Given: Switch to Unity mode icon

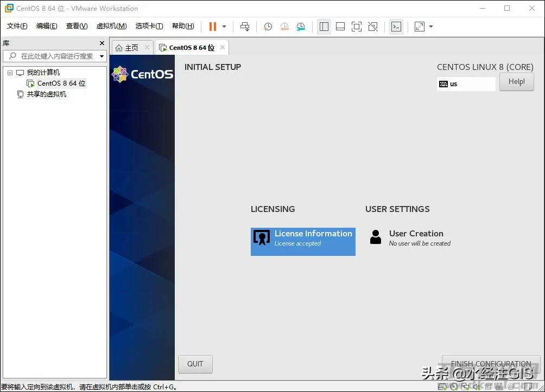Looking at the screenshot, I should pyautogui.click(x=373, y=27).
